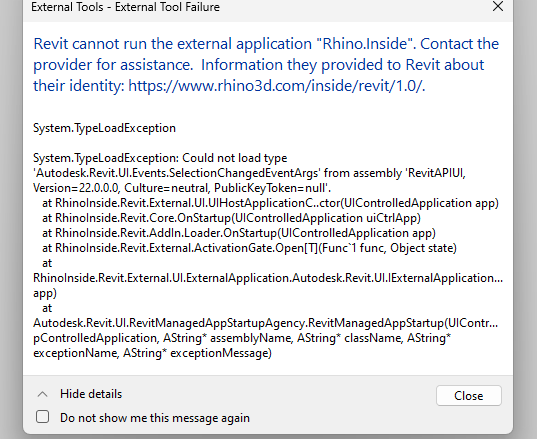Click the "Revit cannot run the external application" heading
Screen dimensions: 537x439
tap(174, 44)
